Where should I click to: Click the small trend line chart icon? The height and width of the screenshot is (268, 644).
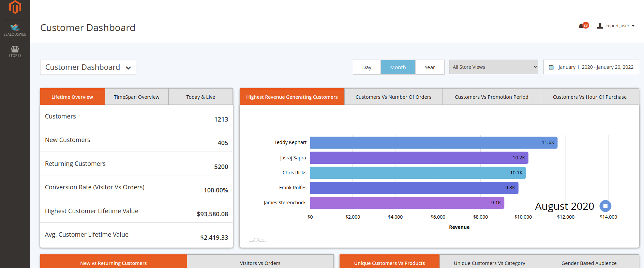[x=258, y=240]
